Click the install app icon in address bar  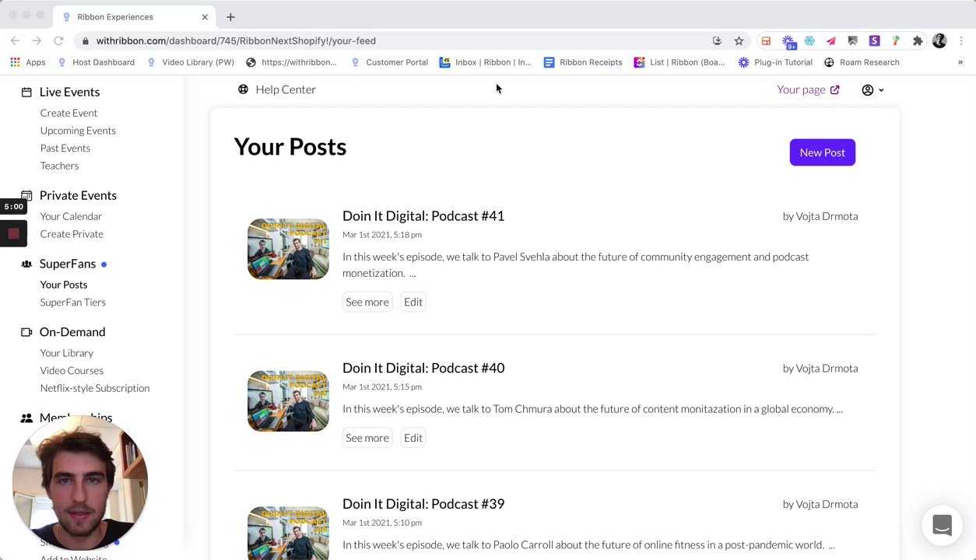pyautogui.click(x=717, y=40)
